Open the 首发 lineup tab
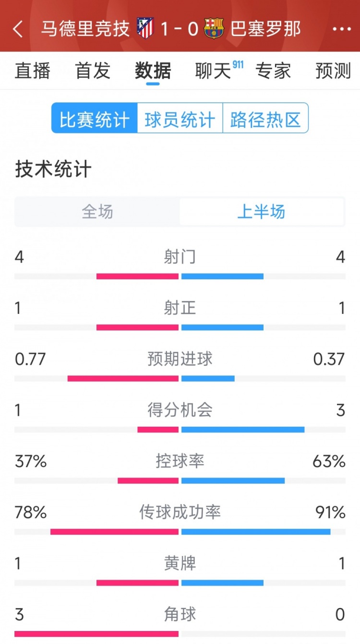 (92, 71)
